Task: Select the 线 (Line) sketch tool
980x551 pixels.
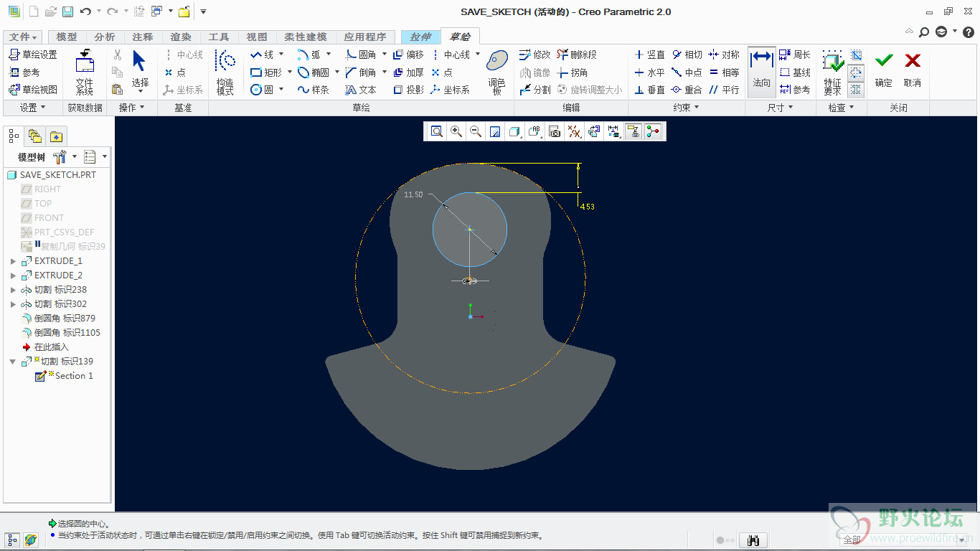Action: [x=262, y=55]
